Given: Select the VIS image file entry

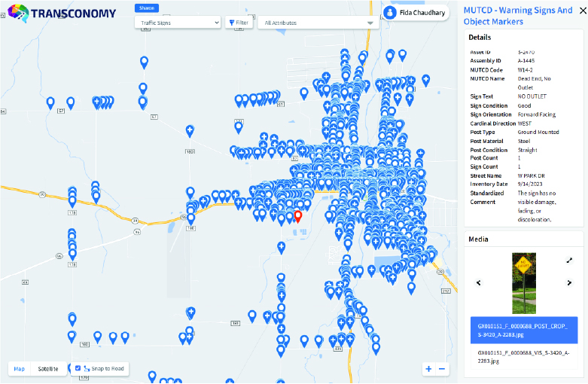Looking at the screenshot, I should pos(523,356).
